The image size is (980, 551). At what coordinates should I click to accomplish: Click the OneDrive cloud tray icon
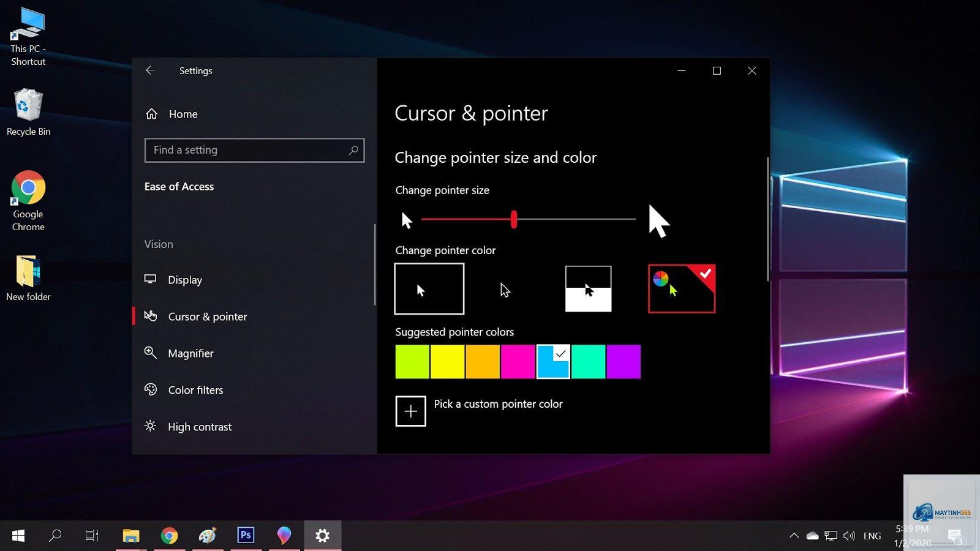[x=812, y=536]
